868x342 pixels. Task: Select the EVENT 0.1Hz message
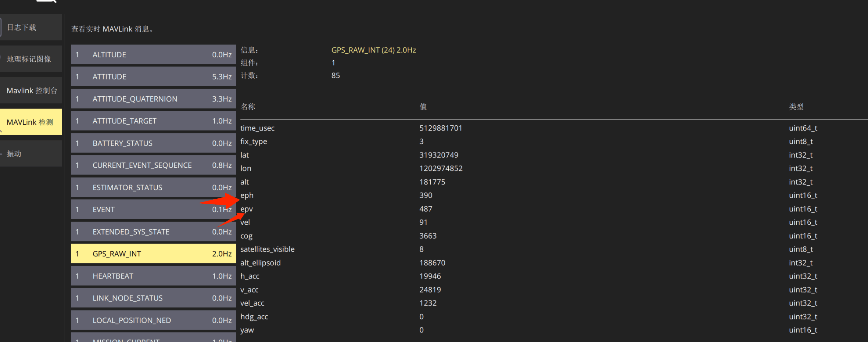pos(153,209)
